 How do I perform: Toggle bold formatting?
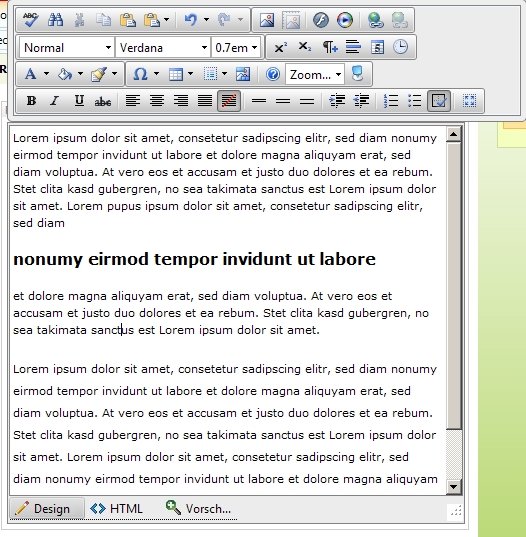tap(31, 101)
